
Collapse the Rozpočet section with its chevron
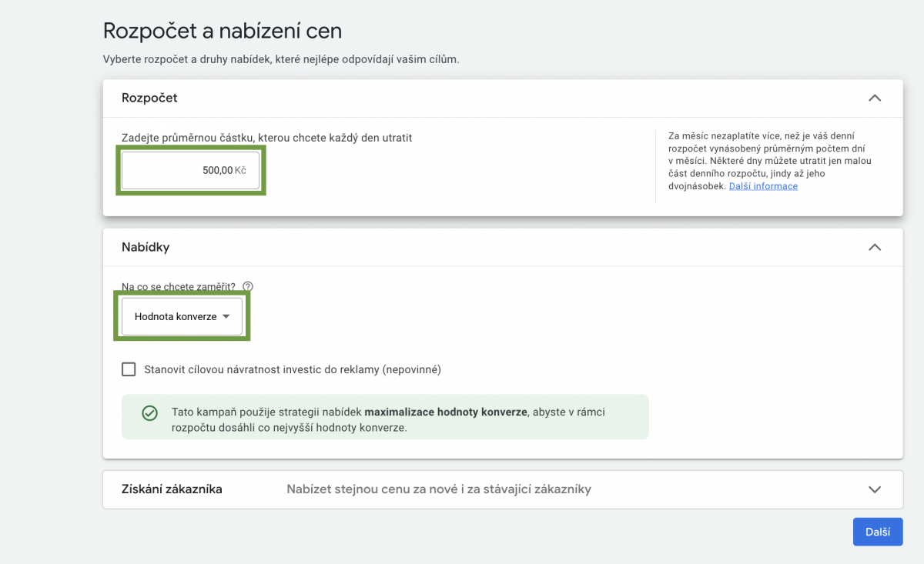coord(874,98)
